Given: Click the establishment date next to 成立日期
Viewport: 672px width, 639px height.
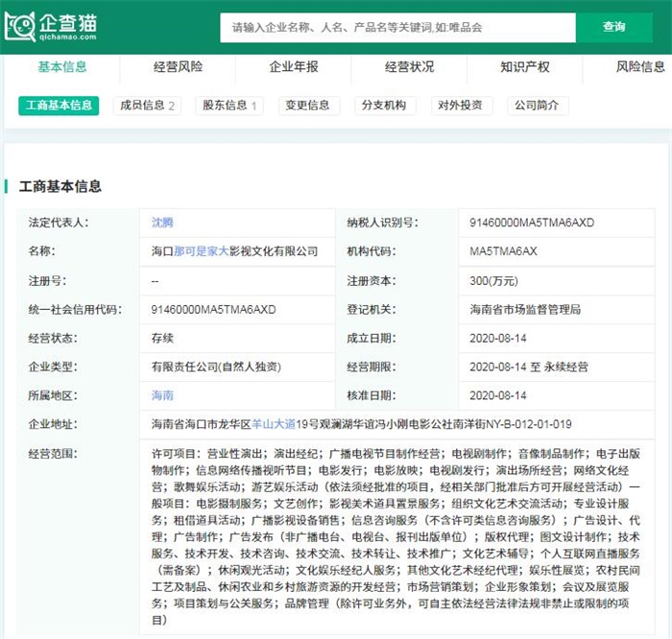Looking at the screenshot, I should (x=498, y=338).
